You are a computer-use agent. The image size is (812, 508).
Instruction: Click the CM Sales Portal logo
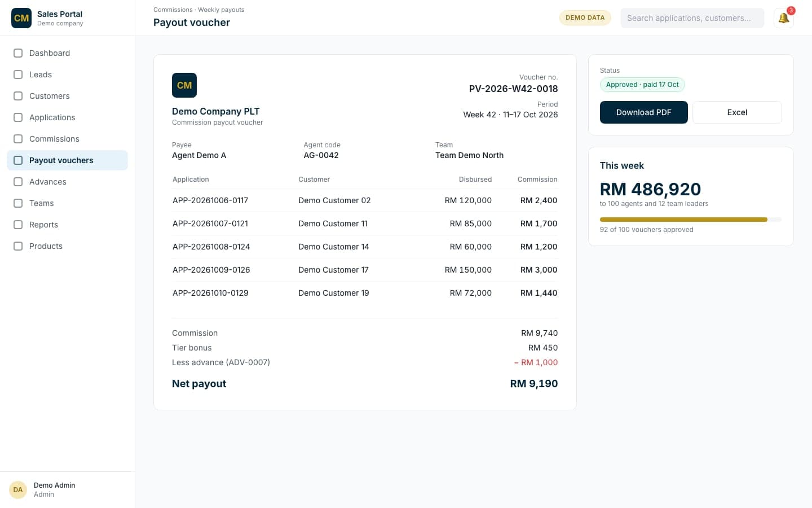tap(21, 18)
